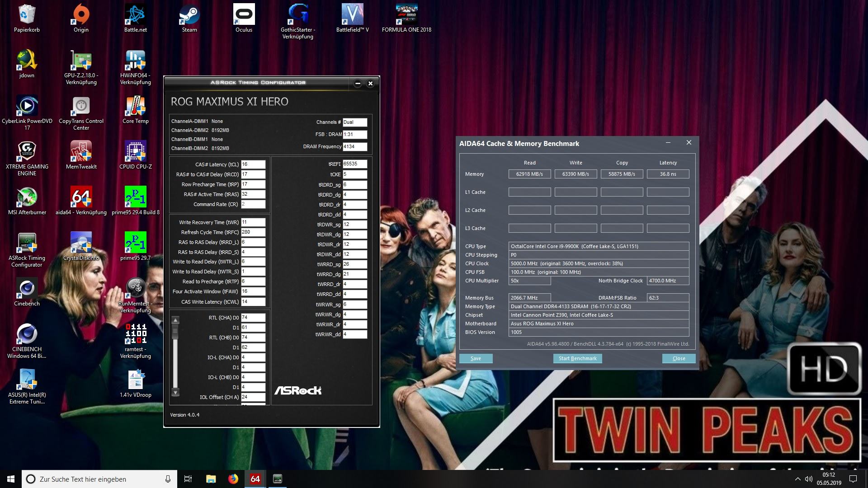This screenshot has height=488, width=868.
Task: Launch the GPU-Z 2.18.0 shortcut
Action: point(81,67)
